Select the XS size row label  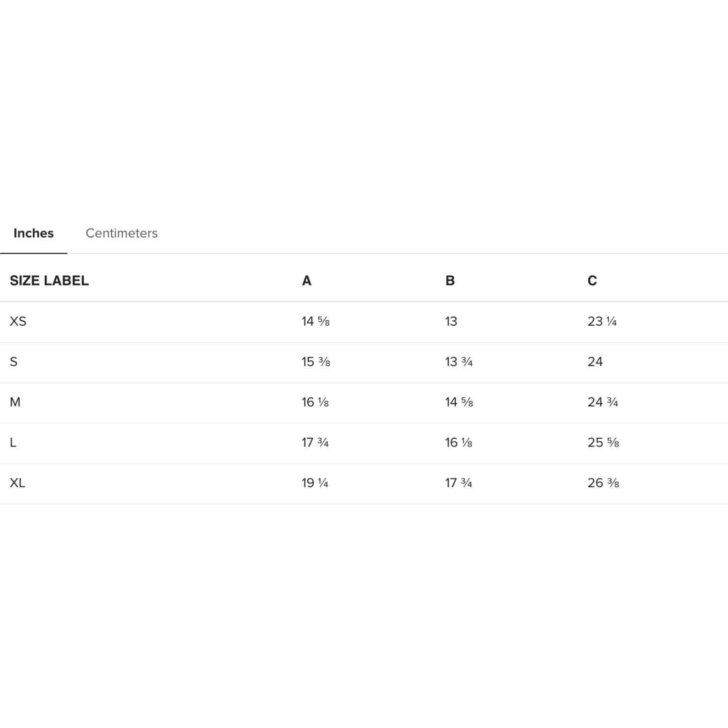point(18,321)
